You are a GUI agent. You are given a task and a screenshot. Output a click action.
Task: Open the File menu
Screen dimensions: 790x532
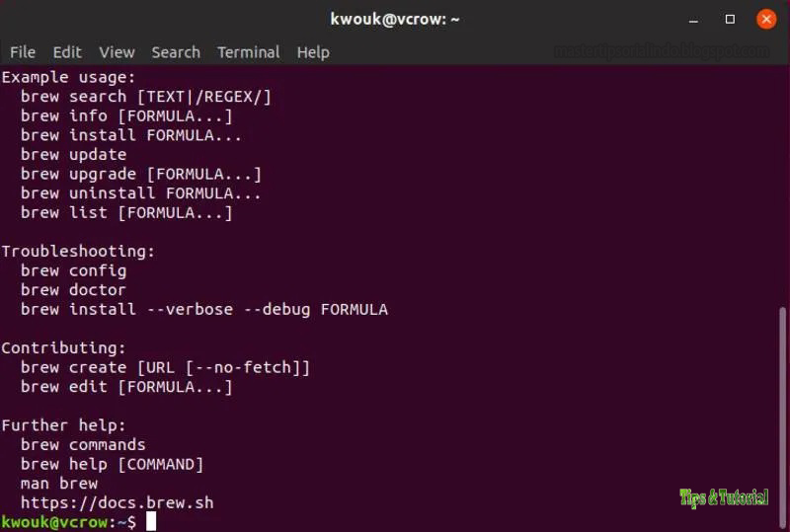(x=23, y=52)
